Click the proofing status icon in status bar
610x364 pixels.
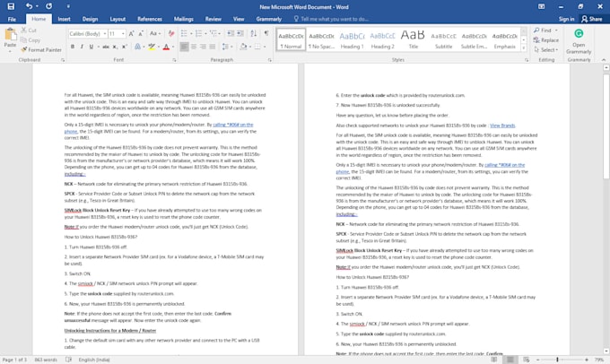69,360
